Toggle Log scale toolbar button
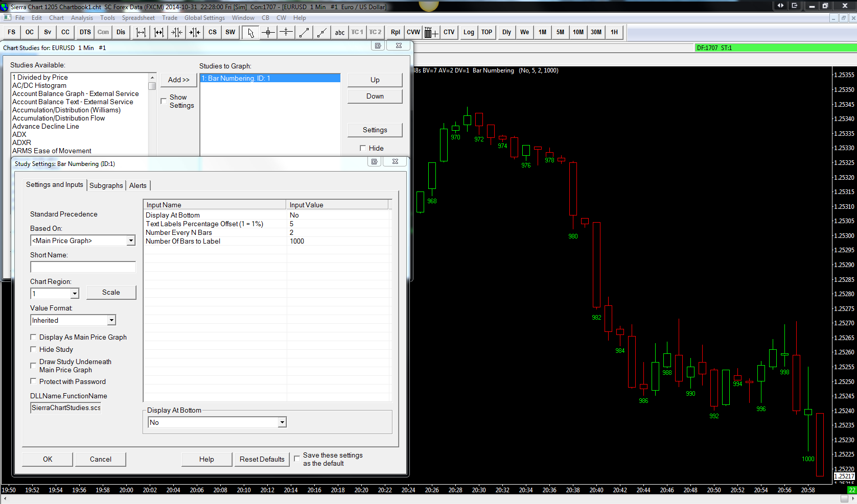857x504 pixels. point(469,32)
